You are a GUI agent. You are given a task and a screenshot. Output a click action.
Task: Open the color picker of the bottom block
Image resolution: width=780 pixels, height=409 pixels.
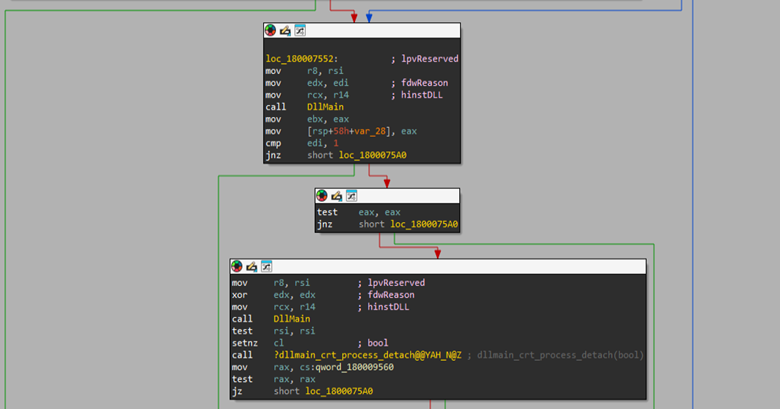click(x=237, y=266)
